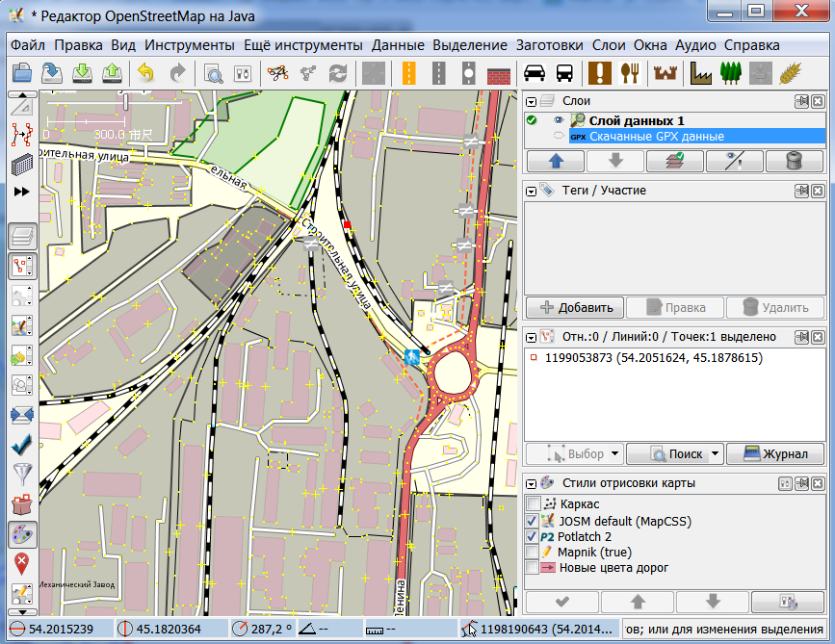Enable the Каркас style checkbox
Viewport: 835px width, 644px height.
point(533,503)
